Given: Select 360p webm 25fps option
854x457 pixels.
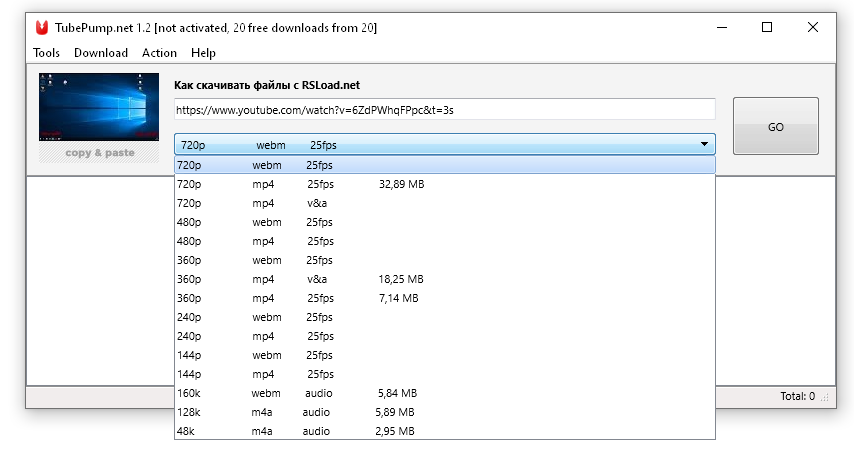Looking at the screenshot, I should 444,260.
